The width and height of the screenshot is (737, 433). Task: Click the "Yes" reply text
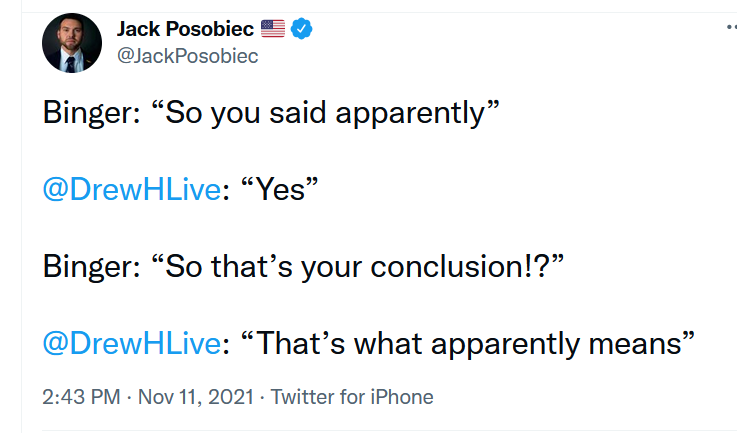(x=279, y=189)
